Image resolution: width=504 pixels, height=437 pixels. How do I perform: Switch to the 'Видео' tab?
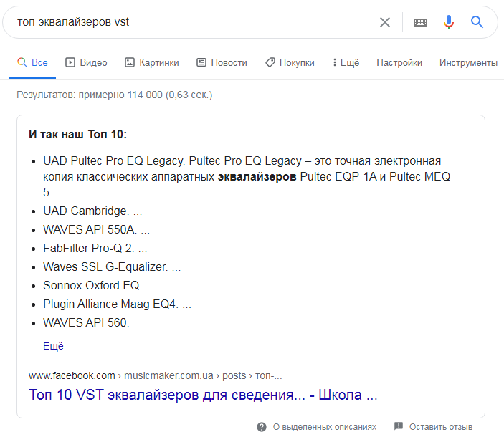pos(86,62)
